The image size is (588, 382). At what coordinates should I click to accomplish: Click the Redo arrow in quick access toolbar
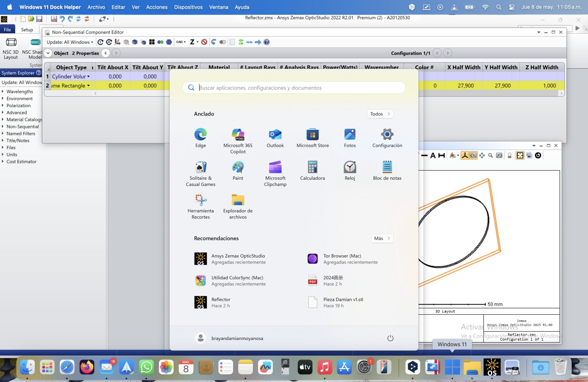70,19
